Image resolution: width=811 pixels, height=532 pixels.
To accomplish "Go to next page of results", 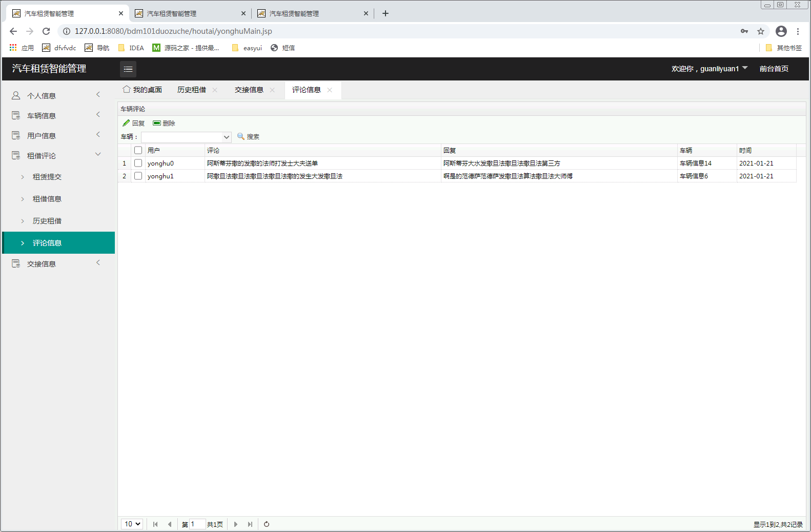I will click(236, 524).
